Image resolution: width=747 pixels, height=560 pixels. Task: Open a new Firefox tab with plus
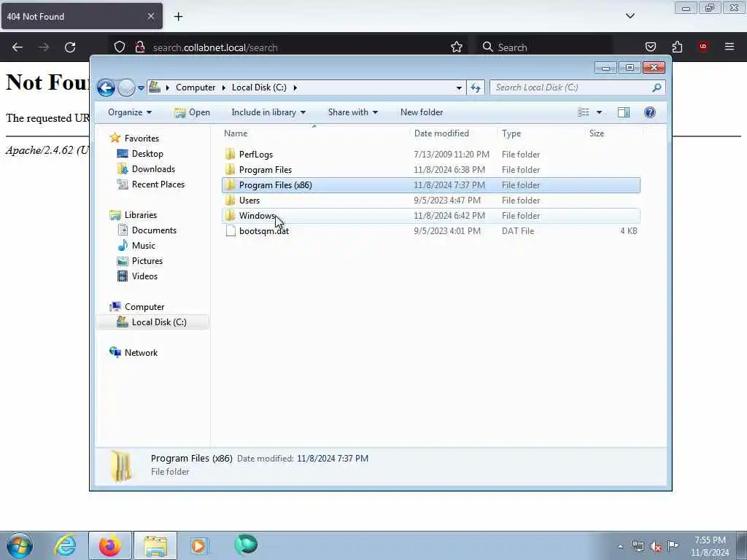pyautogui.click(x=178, y=17)
